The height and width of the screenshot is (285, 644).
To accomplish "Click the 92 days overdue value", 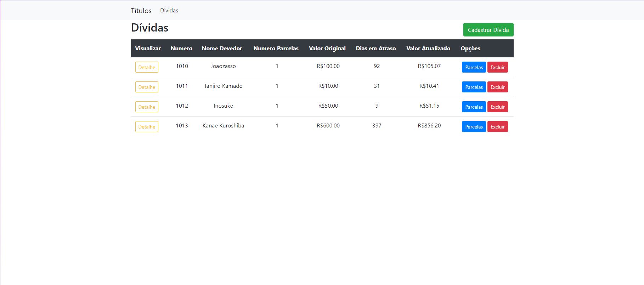I will (377, 66).
